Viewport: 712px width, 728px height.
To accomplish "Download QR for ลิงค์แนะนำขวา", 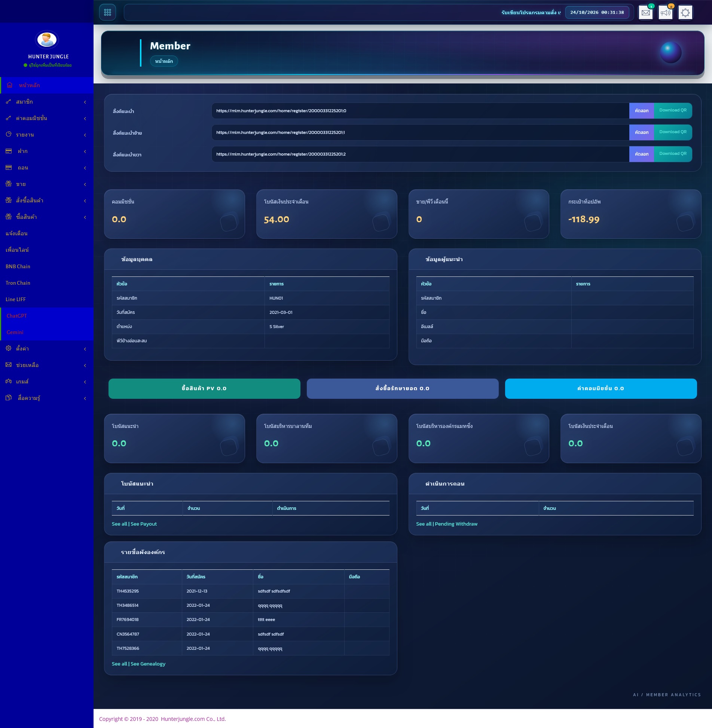I will (673, 154).
